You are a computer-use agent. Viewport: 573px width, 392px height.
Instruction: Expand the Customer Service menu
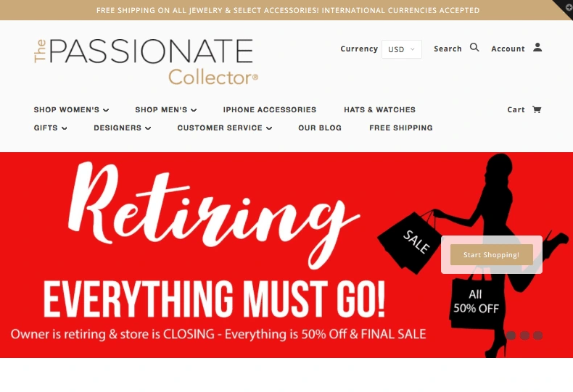225,128
